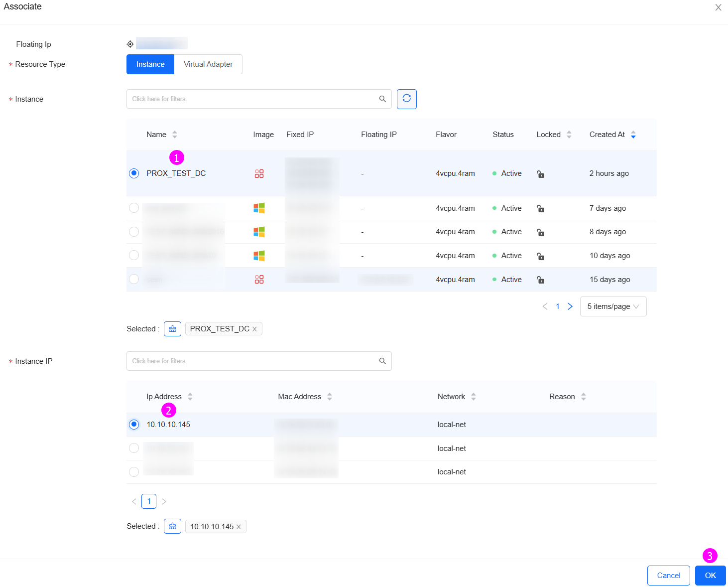This screenshot has height=587, width=728.
Task: Click the unlocked padlock in 8 days ago row
Action: click(x=540, y=232)
